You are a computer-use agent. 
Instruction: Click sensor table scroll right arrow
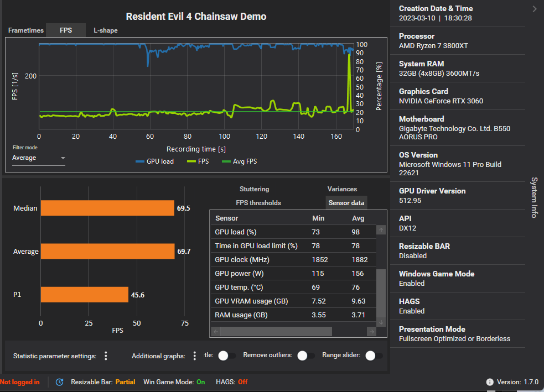(371, 332)
